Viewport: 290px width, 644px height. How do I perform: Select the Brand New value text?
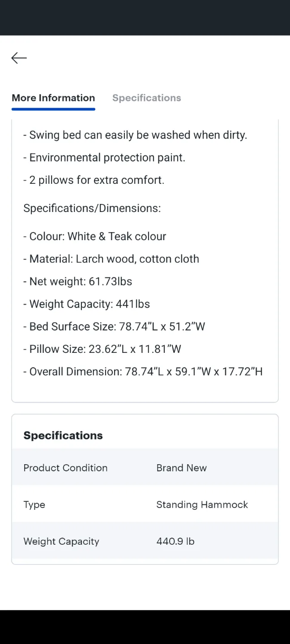pyautogui.click(x=182, y=468)
